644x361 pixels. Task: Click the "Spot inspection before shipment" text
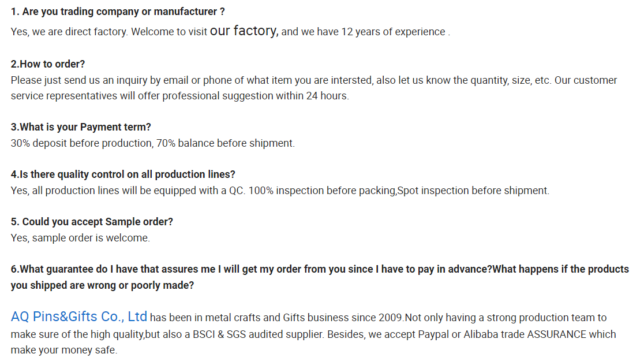[x=473, y=191]
